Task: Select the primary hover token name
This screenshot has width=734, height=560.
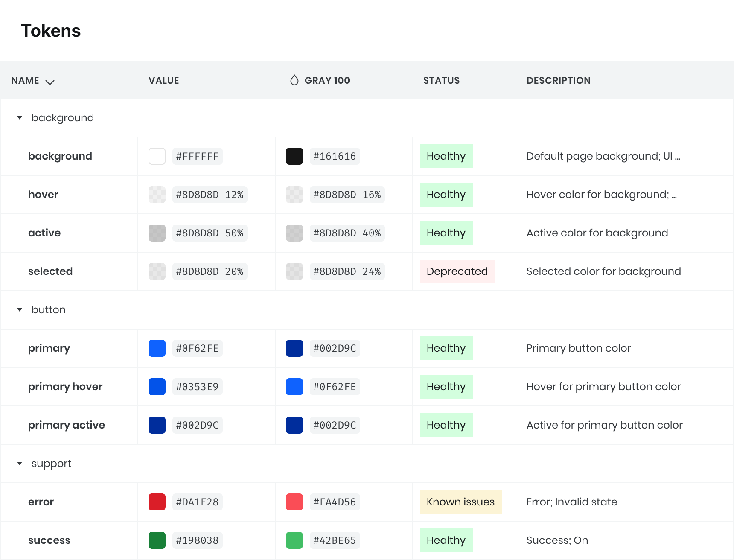Action: tap(65, 386)
